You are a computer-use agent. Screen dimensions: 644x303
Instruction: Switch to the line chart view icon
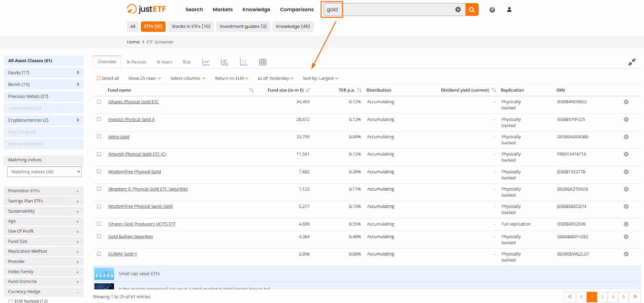pos(206,62)
